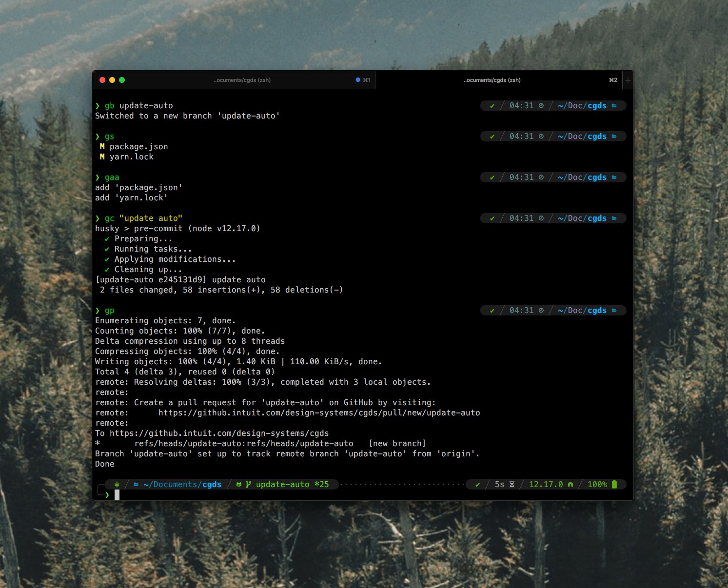Open a new terminal tab with the plus button
Image resolution: width=728 pixels, height=588 pixels.
(628, 80)
